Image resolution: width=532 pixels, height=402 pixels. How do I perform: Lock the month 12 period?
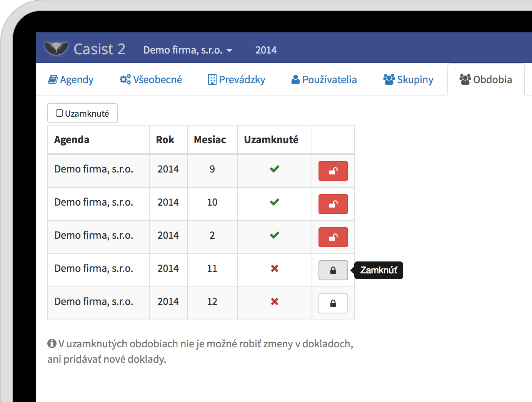coord(333,303)
